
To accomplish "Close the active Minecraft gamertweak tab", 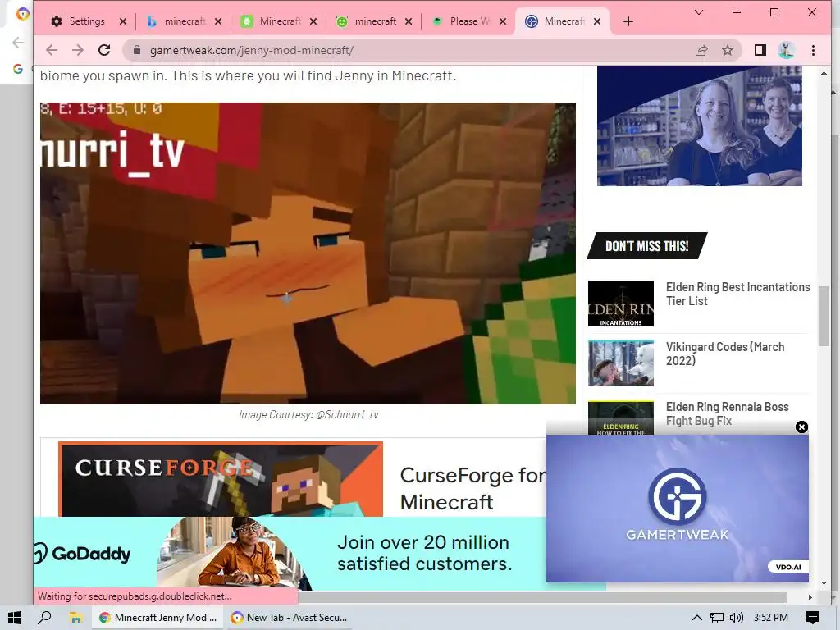I will (597, 21).
